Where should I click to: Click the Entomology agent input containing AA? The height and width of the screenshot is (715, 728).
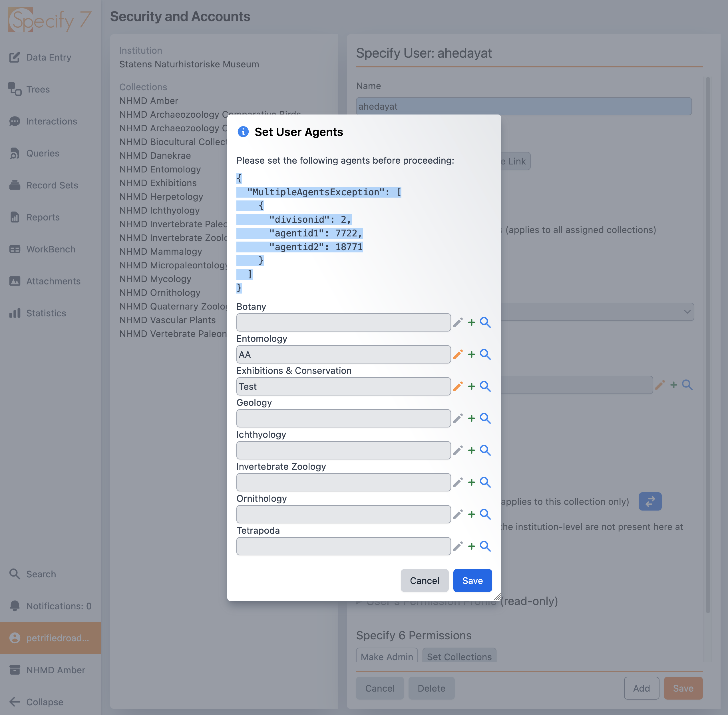pos(343,354)
